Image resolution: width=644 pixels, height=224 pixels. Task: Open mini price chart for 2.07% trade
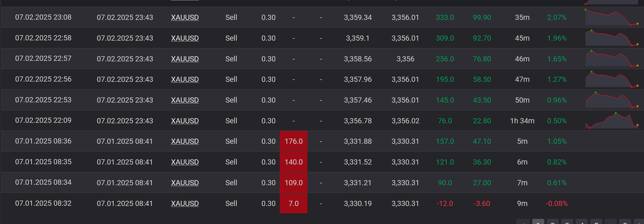coord(612,18)
